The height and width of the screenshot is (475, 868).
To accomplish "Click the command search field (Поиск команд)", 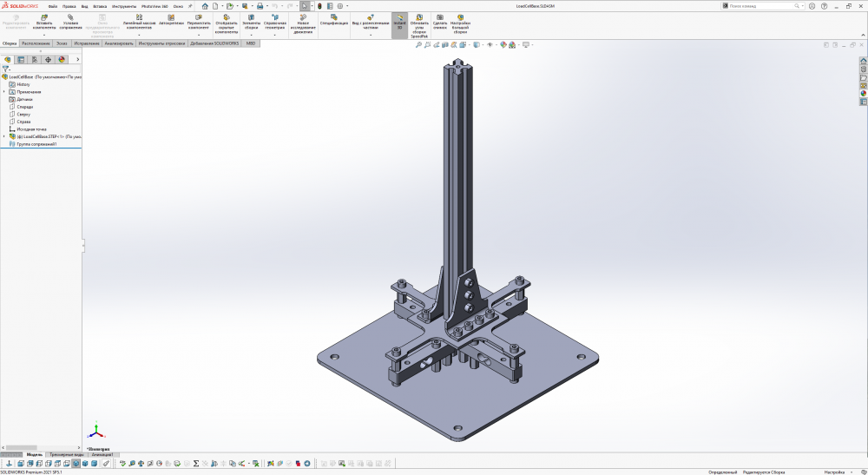I will tap(755, 6).
